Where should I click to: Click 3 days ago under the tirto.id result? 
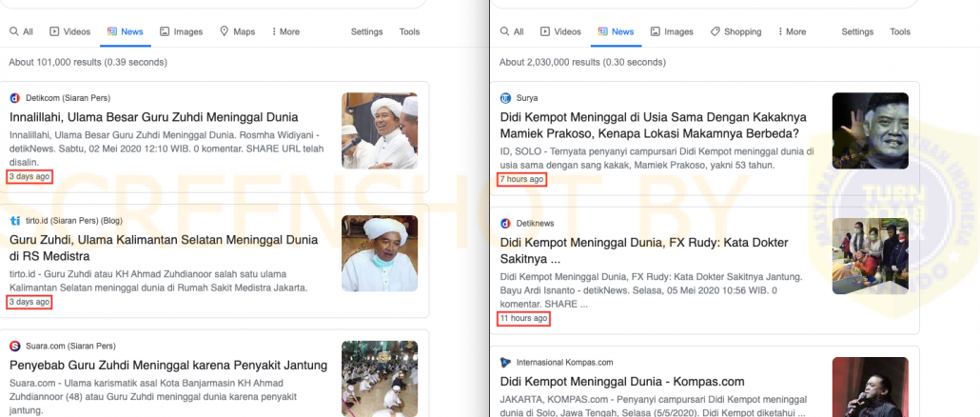pyautogui.click(x=29, y=302)
